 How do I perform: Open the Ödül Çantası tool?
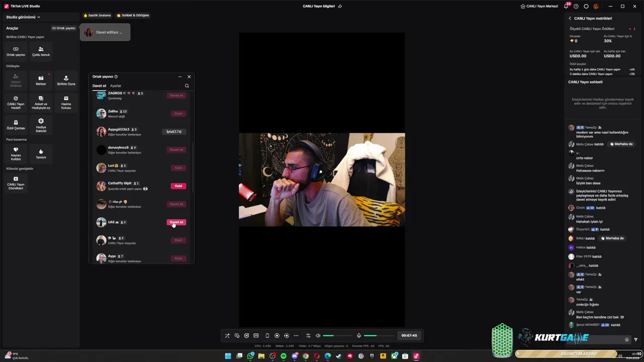click(16, 125)
